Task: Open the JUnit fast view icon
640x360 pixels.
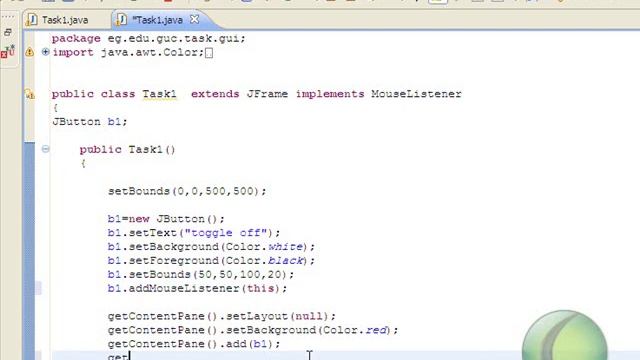Action: pos(8,52)
